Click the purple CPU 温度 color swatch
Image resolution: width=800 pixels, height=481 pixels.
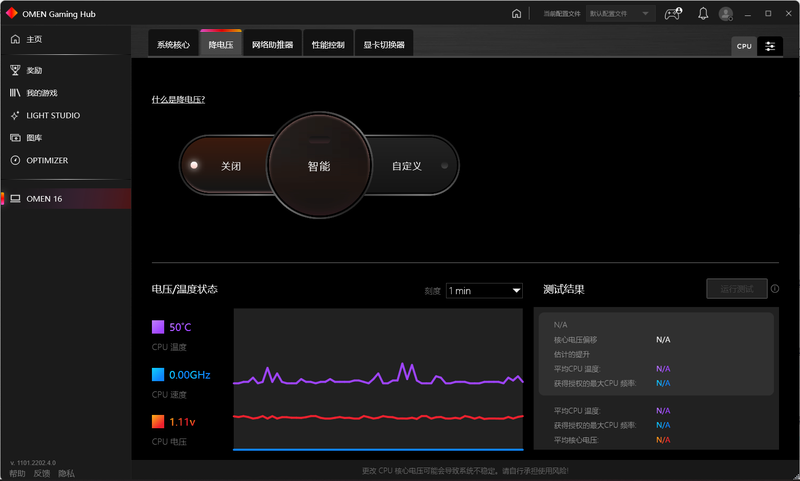click(x=158, y=327)
